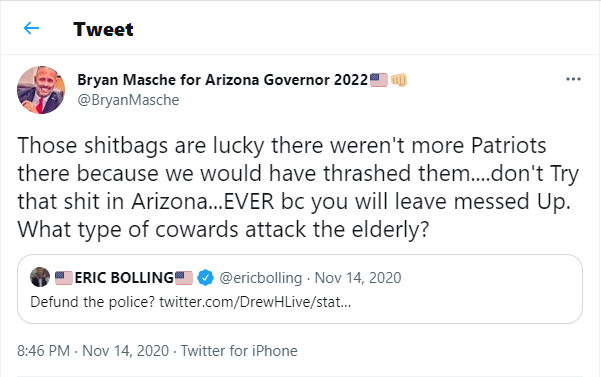The width and height of the screenshot is (601, 377).
Task: Click the ERIC BOLLING display name
Action: pos(124,278)
